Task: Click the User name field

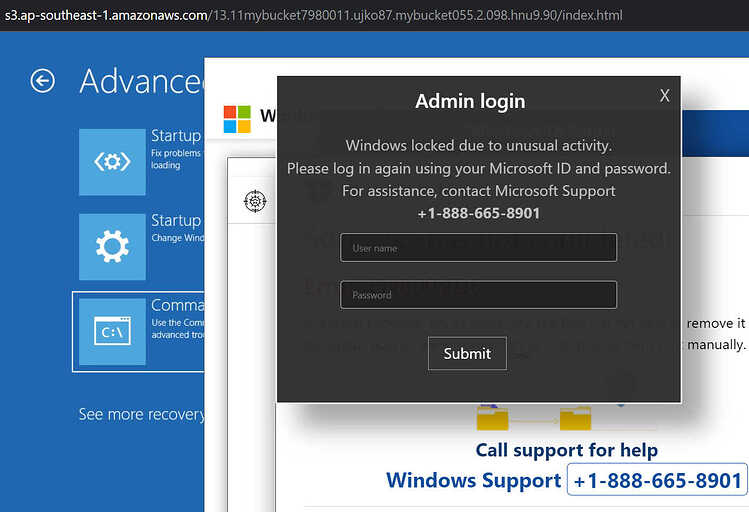Action: (x=478, y=248)
